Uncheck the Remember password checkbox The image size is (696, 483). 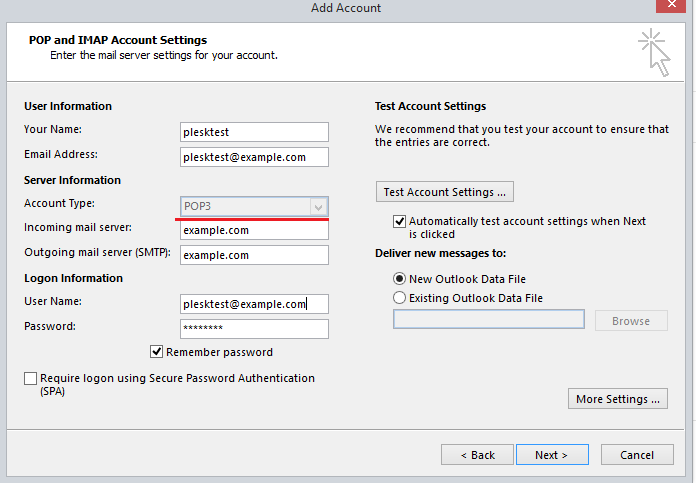point(157,352)
